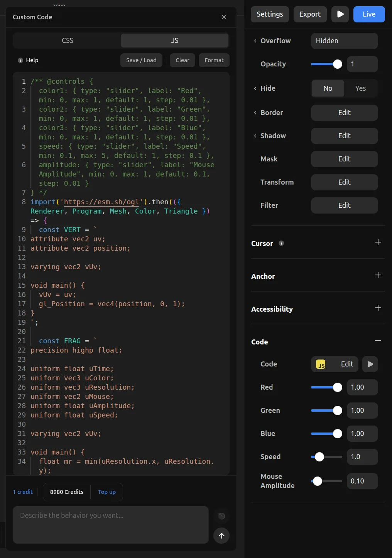This screenshot has width=392, height=558.
Task: Click the Cursor info icon
Action: tap(281, 243)
